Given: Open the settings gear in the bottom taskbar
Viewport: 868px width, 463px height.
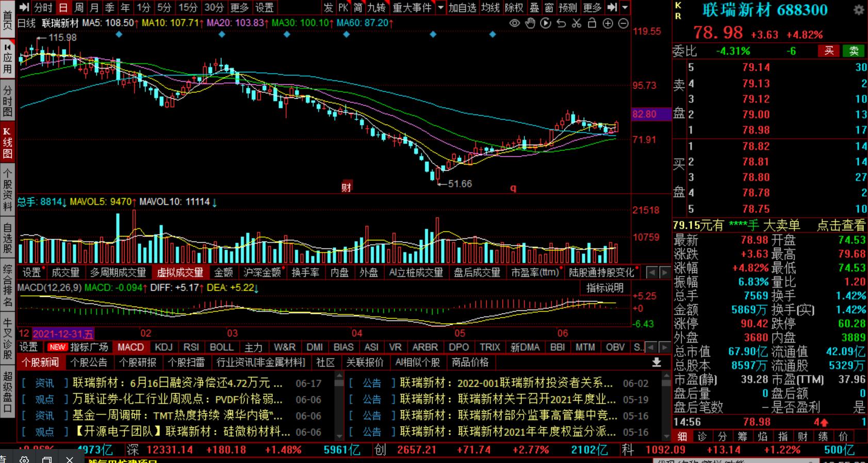Looking at the screenshot, I should (x=24, y=459).
